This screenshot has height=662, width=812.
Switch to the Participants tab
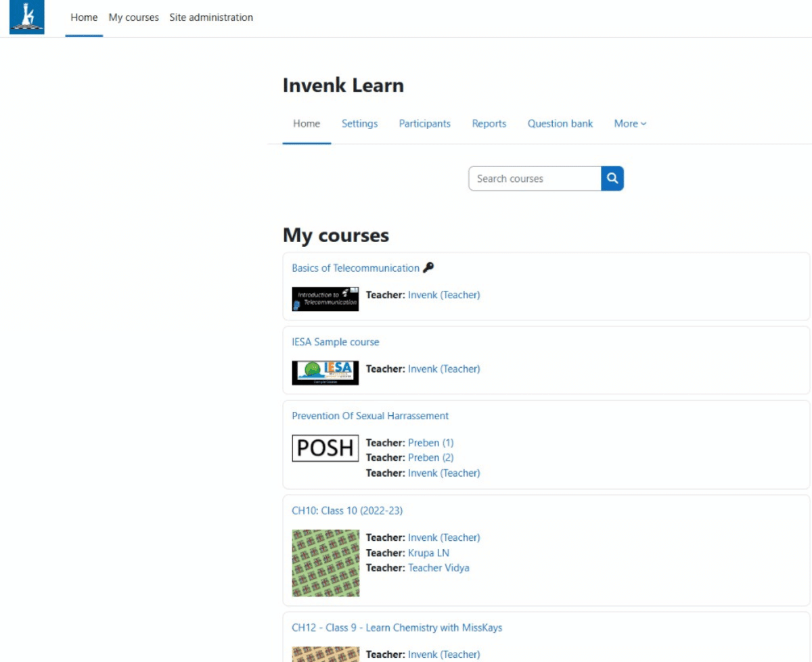(424, 124)
